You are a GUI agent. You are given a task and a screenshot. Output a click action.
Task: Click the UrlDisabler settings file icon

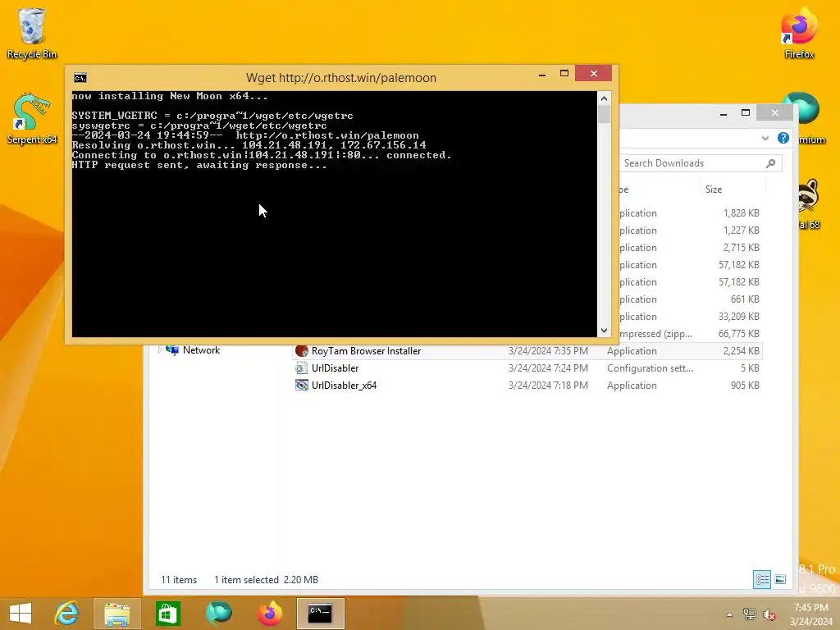click(302, 368)
